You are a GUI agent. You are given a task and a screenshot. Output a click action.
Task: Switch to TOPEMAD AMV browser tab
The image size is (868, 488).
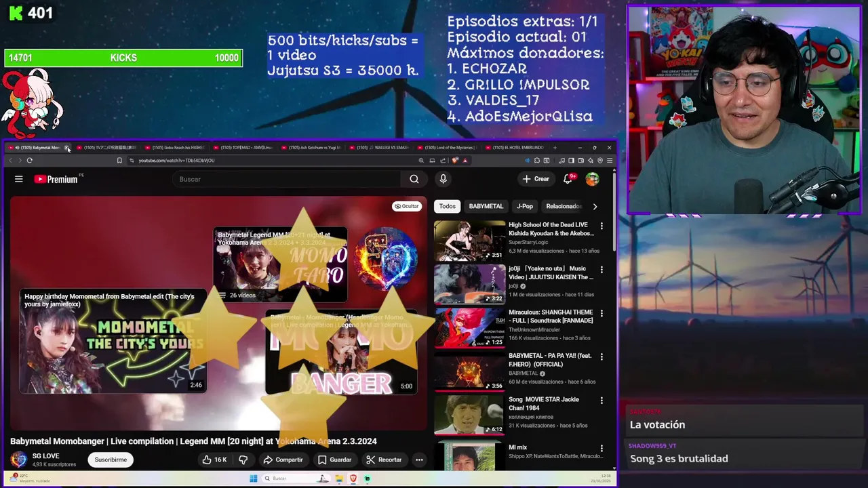click(x=243, y=148)
